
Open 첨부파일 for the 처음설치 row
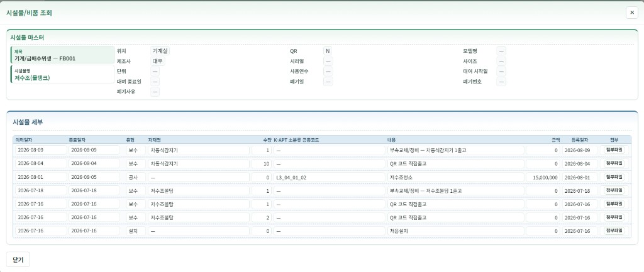coord(614,231)
